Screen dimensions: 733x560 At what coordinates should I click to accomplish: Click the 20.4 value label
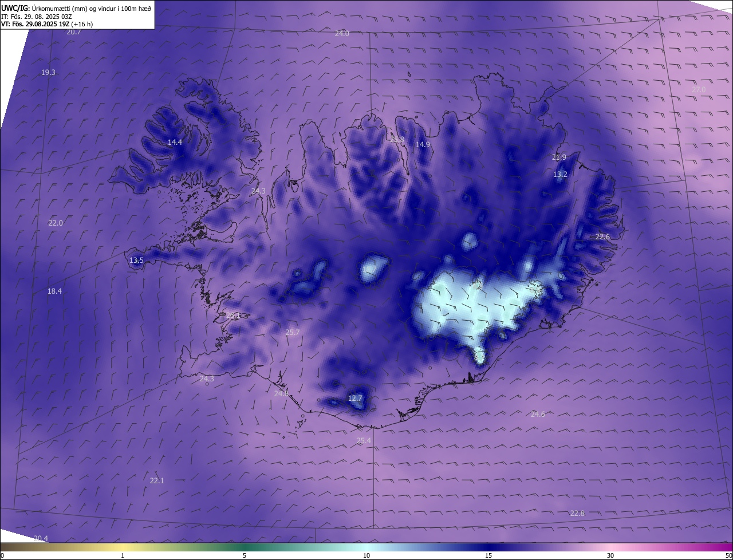coord(41,539)
